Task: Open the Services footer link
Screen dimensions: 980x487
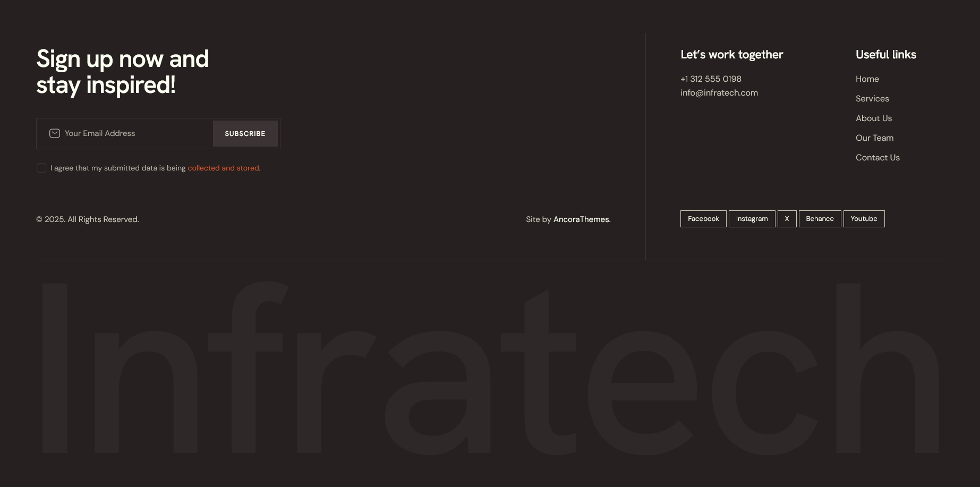Action: 872,99
